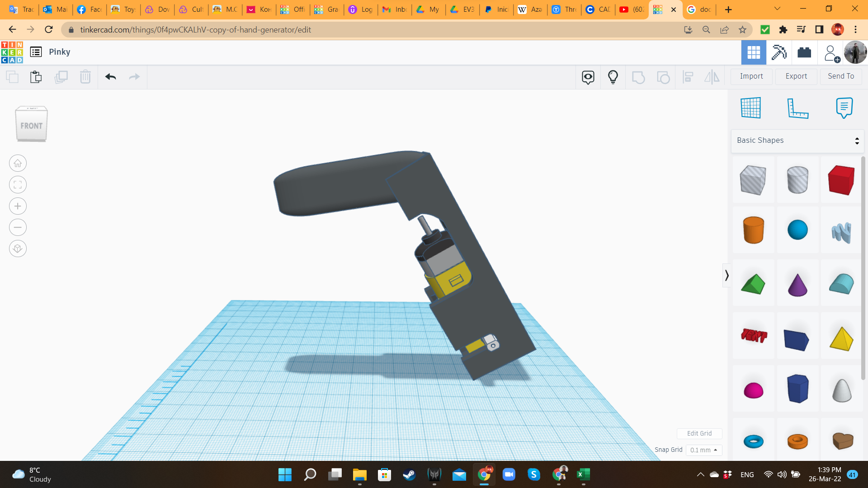Open the design list menu icon
Image resolution: width=868 pixels, height=488 pixels.
click(36, 52)
